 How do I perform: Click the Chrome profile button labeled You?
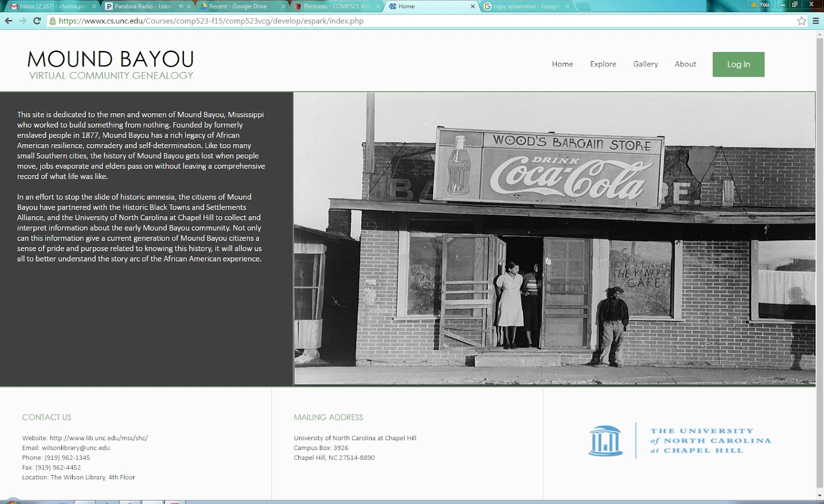click(761, 5)
